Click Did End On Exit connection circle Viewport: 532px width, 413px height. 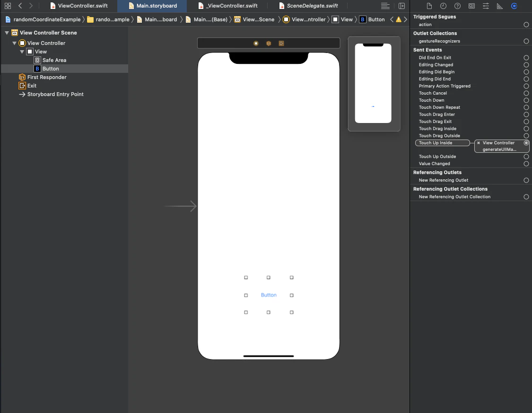(x=526, y=58)
